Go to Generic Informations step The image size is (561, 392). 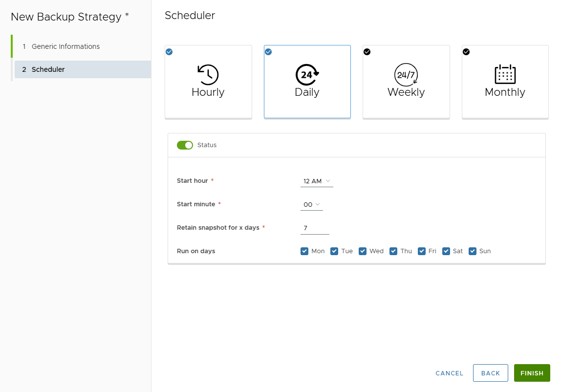[x=65, y=46]
